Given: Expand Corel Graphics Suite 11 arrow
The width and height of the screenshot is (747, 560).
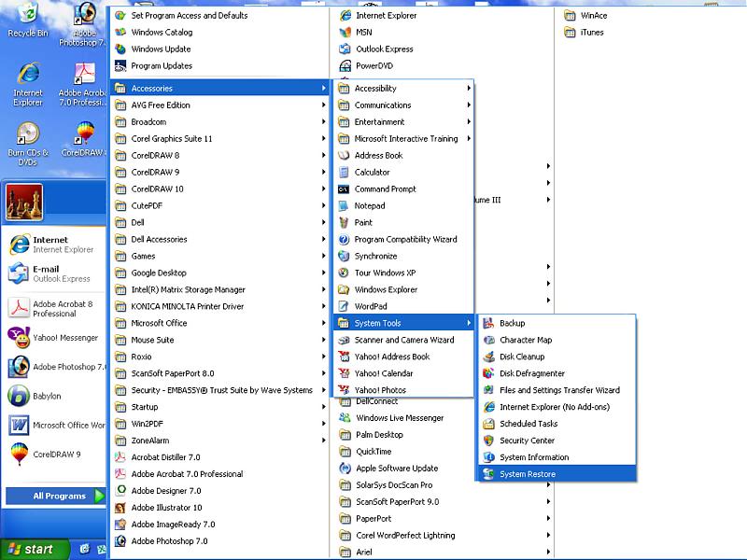Looking at the screenshot, I should pyautogui.click(x=323, y=138).
